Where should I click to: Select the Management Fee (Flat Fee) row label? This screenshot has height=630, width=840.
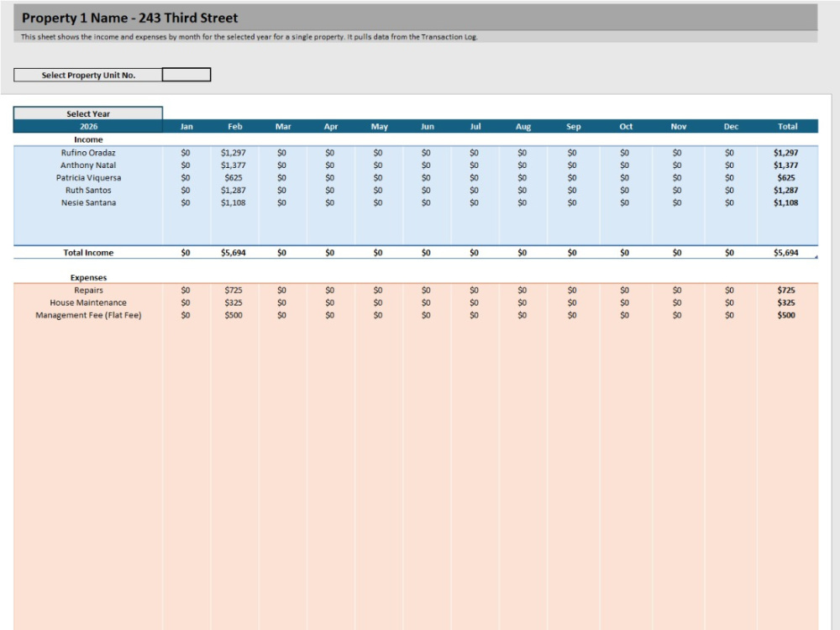click(88, 315)
